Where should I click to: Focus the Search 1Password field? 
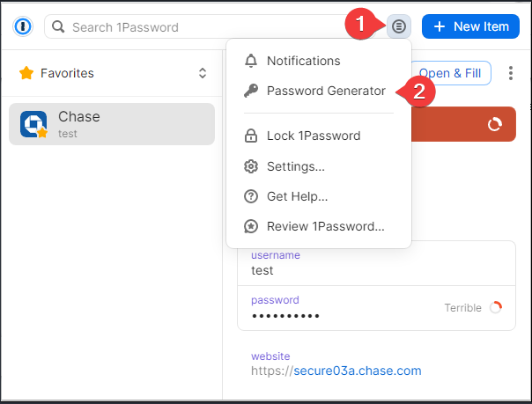coord(211,26)
